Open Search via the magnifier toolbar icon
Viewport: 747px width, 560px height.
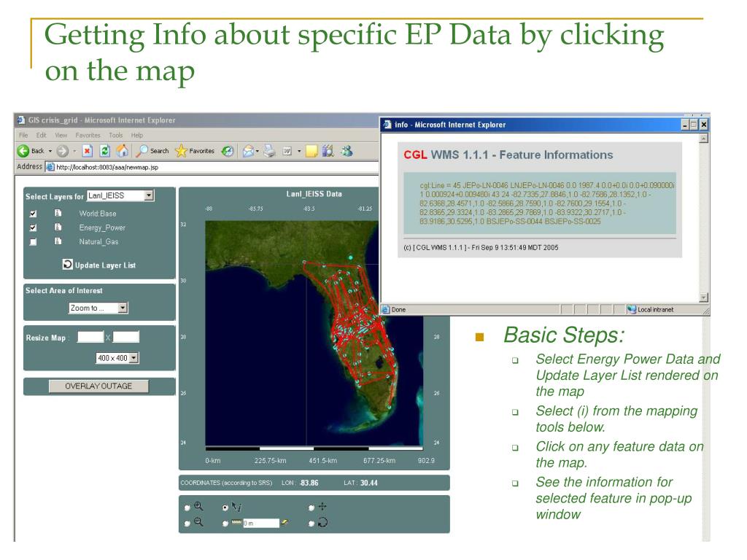[142, 151]
